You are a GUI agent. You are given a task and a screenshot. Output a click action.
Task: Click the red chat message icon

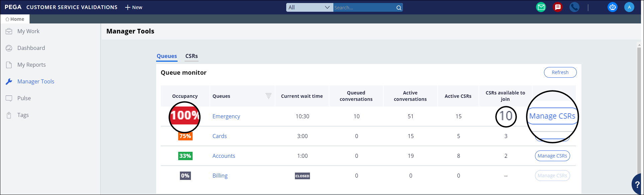[x=557, y=7]
